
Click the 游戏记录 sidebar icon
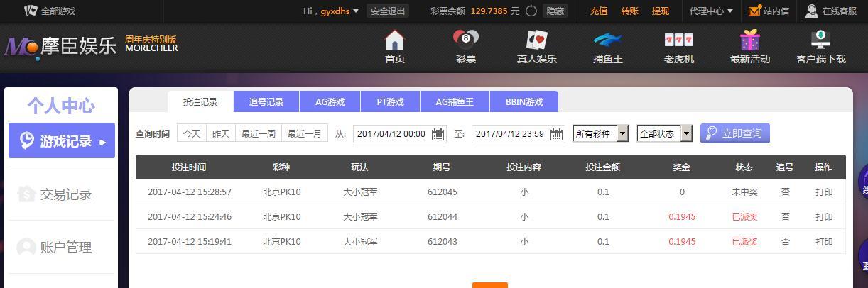coord(26,140)
